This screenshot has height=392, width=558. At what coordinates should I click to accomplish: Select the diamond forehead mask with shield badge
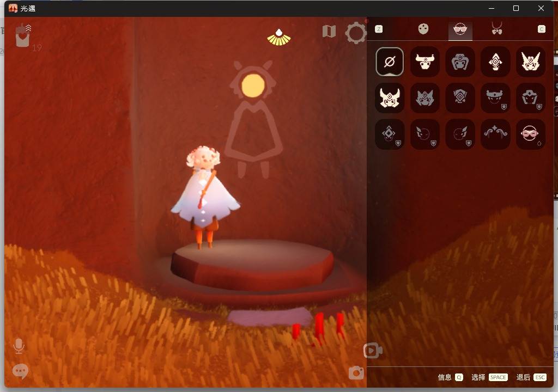[390, 134]
